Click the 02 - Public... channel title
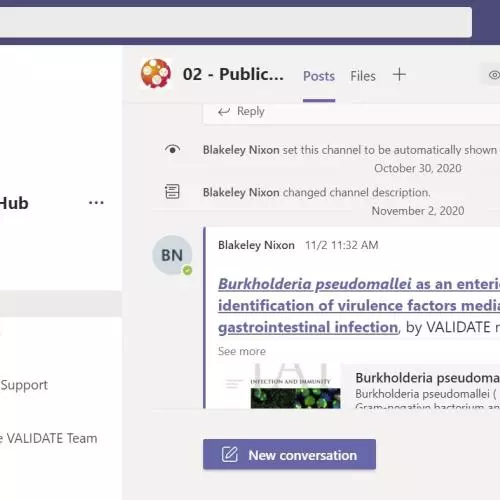 (233, 74)
